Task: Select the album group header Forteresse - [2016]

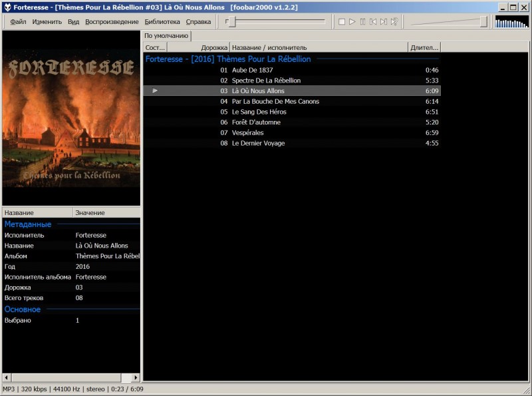Action: pos(292,59)
